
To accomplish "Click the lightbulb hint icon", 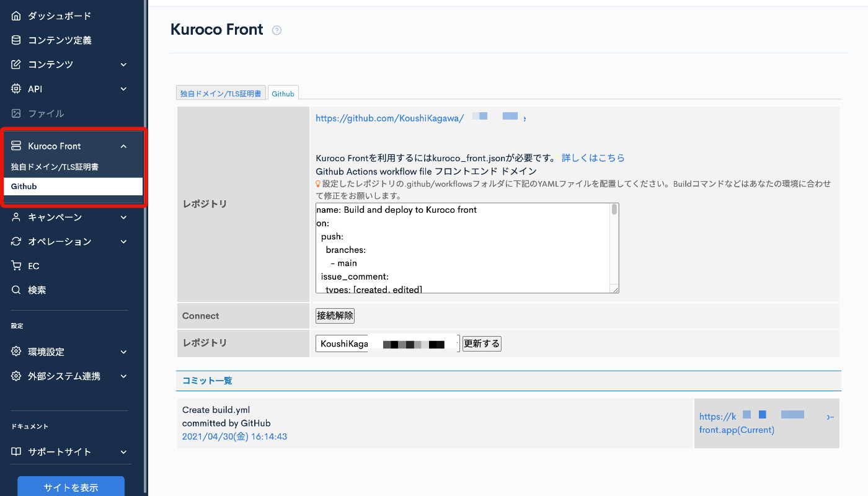I will tap(318, 184).
